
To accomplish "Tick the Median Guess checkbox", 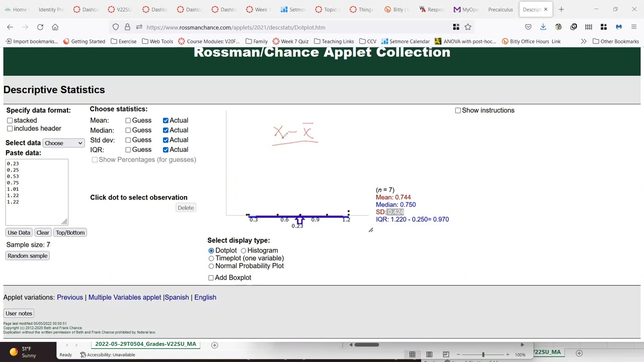I will click(128, 130).
